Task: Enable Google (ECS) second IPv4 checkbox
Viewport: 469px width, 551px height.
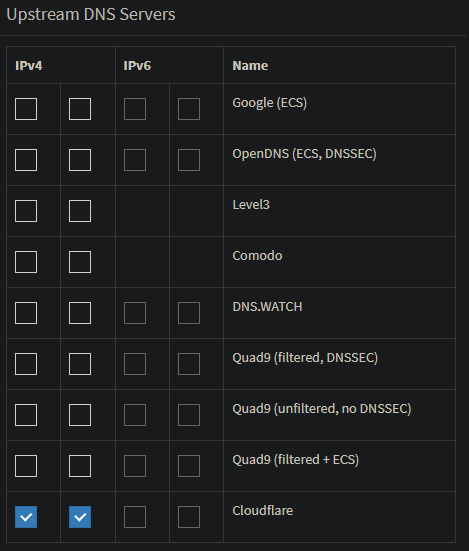Action: point(80,109)
